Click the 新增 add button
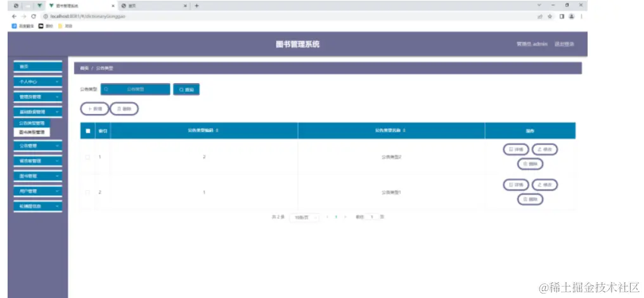The height and width of the screenshot is (298, 644). [95, 108]
